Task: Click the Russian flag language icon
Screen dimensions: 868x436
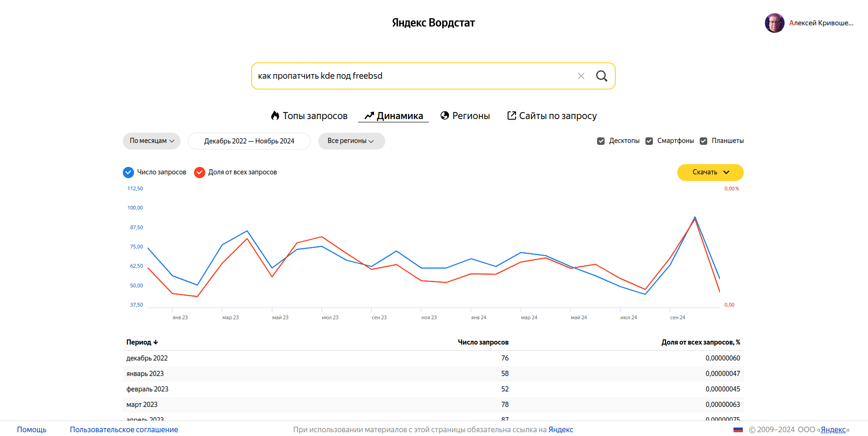Action: coord(738,430)
